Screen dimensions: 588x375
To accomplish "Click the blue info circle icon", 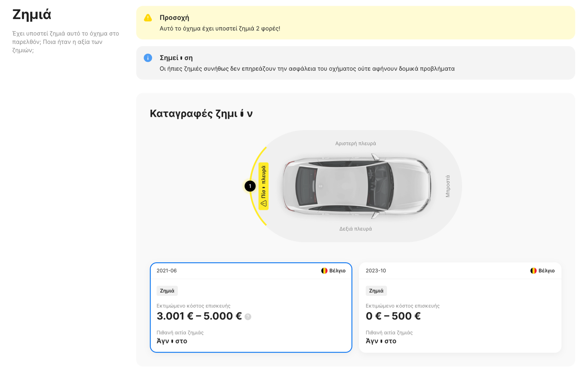I will coord(148,58).
